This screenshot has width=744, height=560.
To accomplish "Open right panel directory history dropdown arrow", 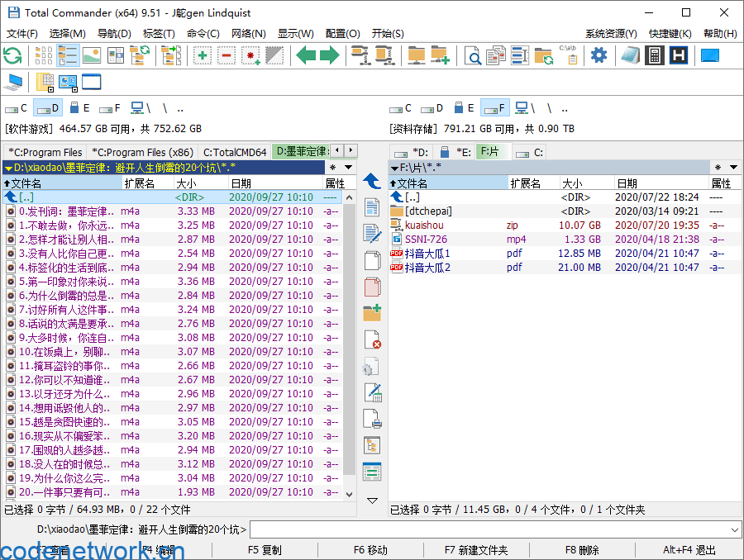I will 733,168.
